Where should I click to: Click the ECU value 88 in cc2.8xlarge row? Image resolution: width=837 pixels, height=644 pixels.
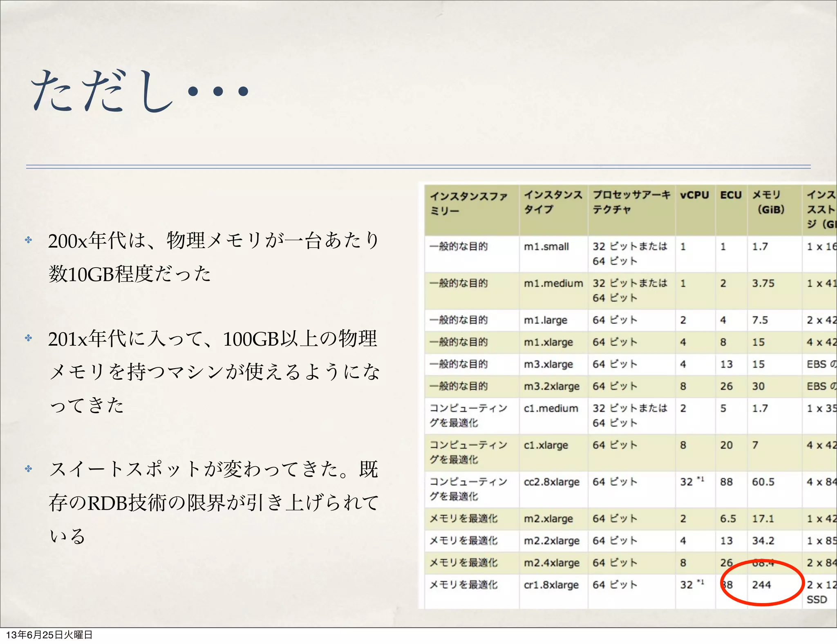coord(726,482)
